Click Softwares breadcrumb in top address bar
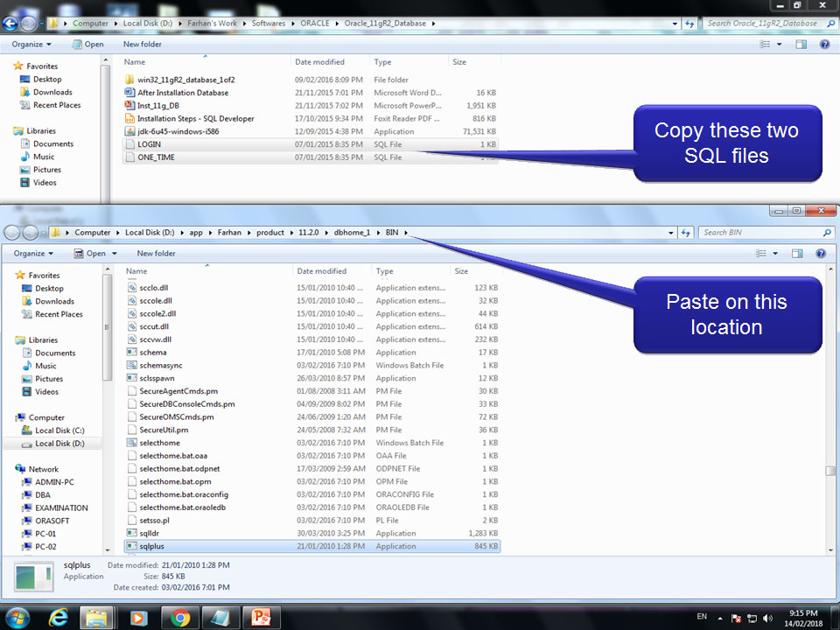840x630 pixels. (269, 24)
